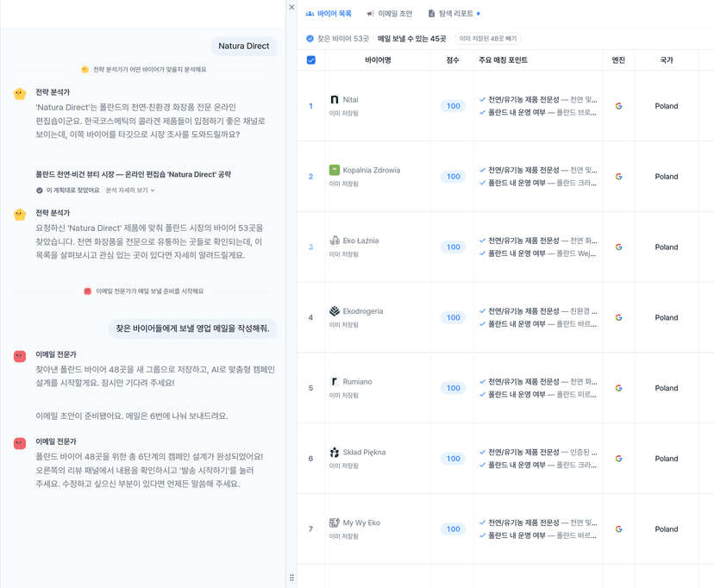Click Google engine icon for Skład Piękna

(x=618, y=459)
